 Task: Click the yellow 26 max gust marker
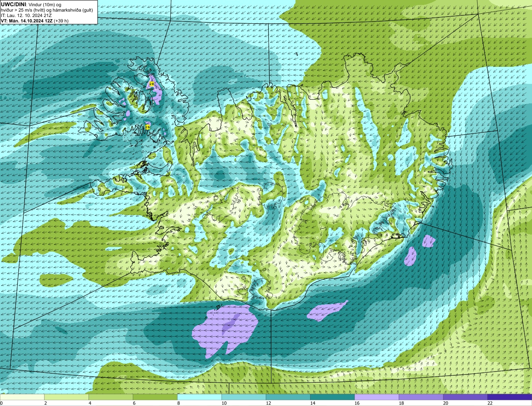click(148, 127)
